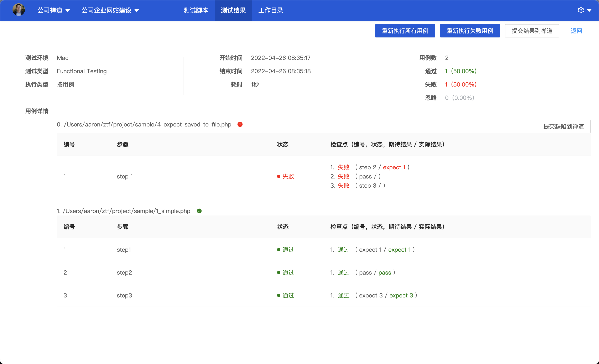Viewport: 599px width, 364px height.
Task: Open dropdown arrow next to settings gear
Action: pos(589,10)
